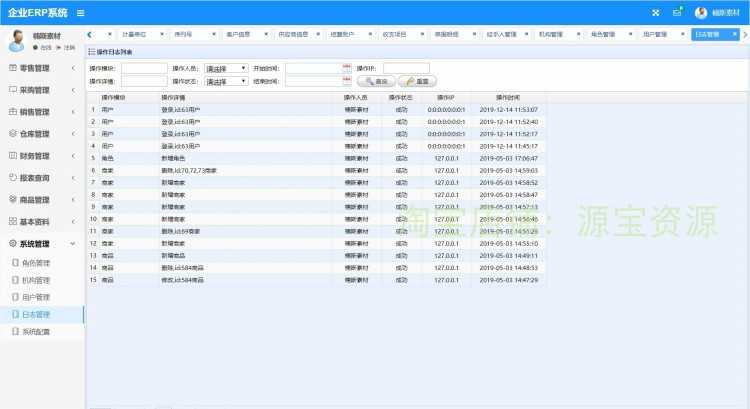The width and height of the screenshot is (750, 409).
Task: Select the row dated 2019-05-03 14:47:29
Action: tap(316, 280)
